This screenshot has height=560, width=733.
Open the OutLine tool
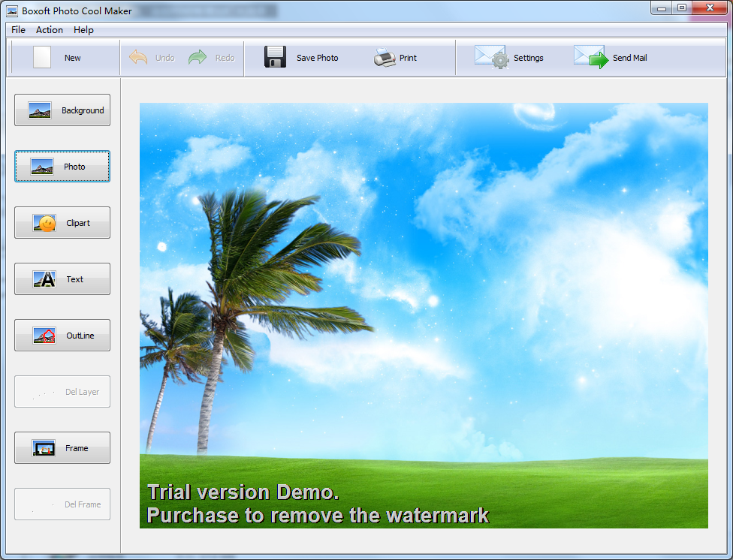[x=62, y=335]
